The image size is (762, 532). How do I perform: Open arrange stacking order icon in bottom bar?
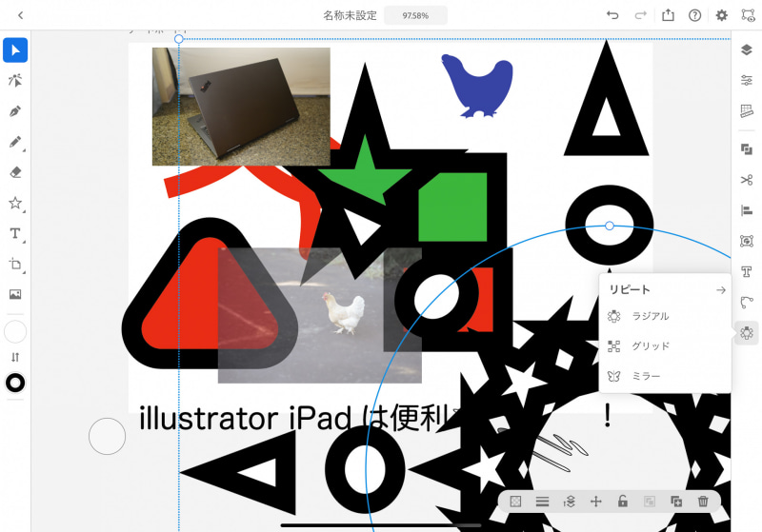[569, 502]
